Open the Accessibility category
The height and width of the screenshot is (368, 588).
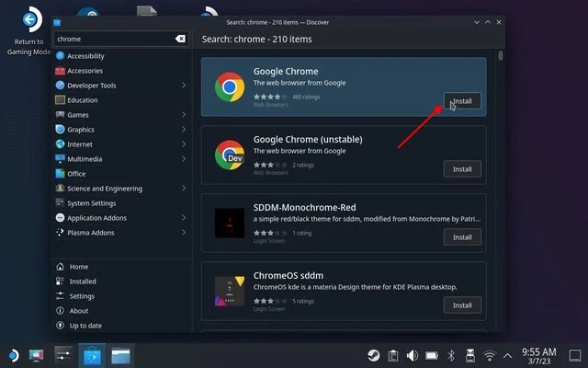coord(120,56)
